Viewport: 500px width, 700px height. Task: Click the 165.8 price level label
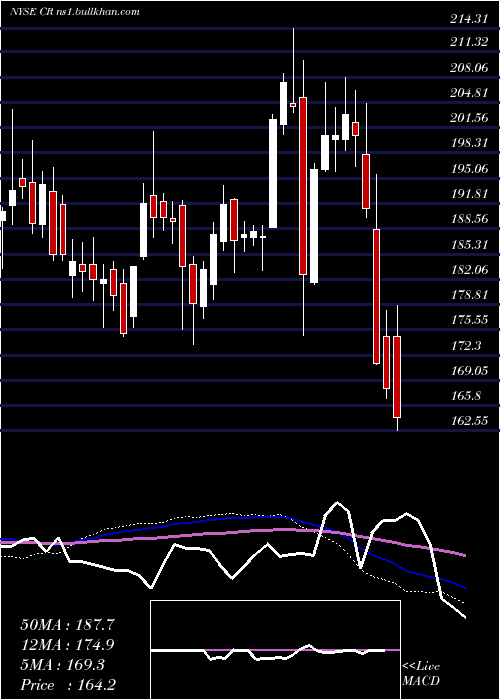(x=467, y=396)
